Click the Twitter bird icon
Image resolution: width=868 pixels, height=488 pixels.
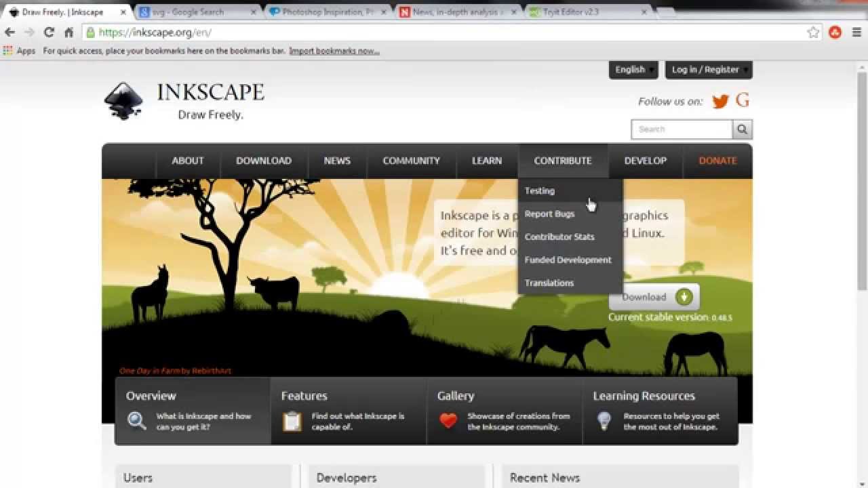720,102
